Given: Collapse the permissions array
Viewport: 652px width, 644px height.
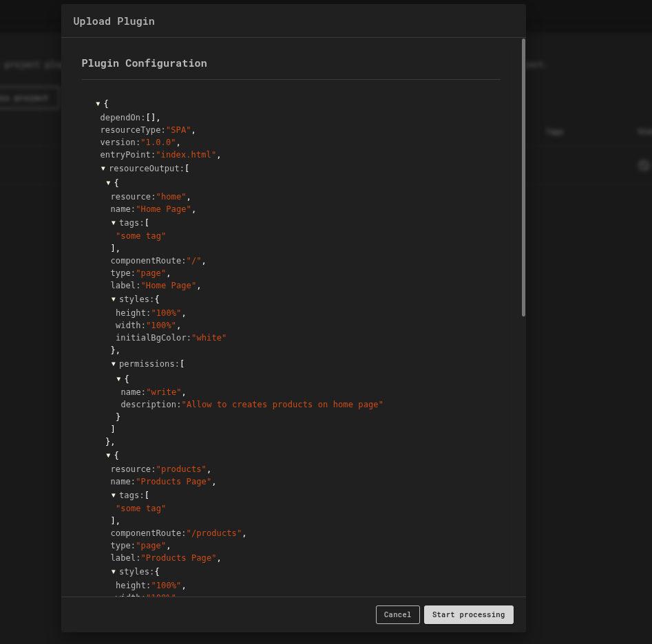Looking at the screenshot, I should coord(114,363).
